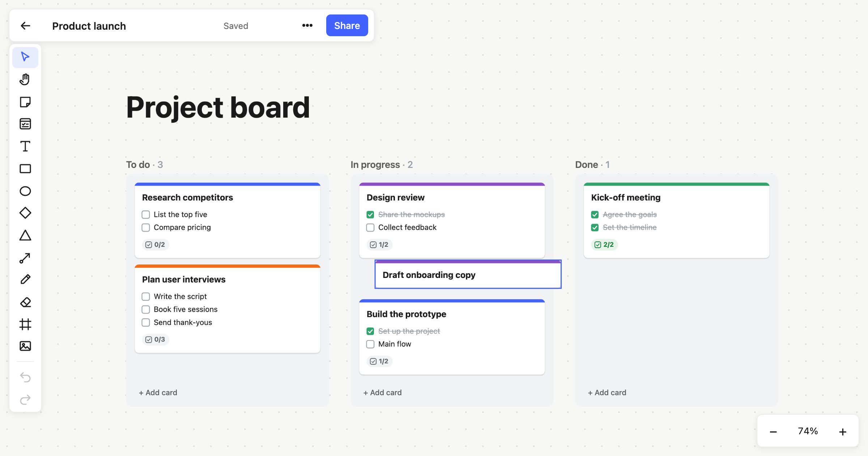This screenshot has width=868, height=456.
Task: Tick 'Collect feedback' checkbox
Action: click(x=370, y=228)
